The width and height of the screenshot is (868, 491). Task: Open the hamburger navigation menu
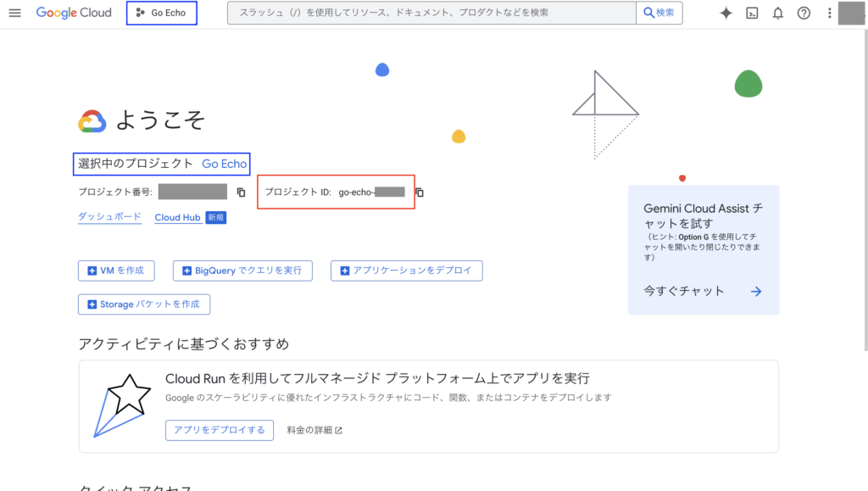(x=14, y=14)
